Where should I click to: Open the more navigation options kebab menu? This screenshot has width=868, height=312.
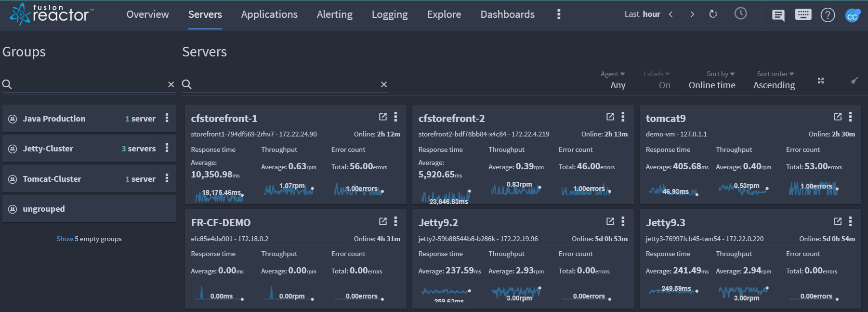559,14
